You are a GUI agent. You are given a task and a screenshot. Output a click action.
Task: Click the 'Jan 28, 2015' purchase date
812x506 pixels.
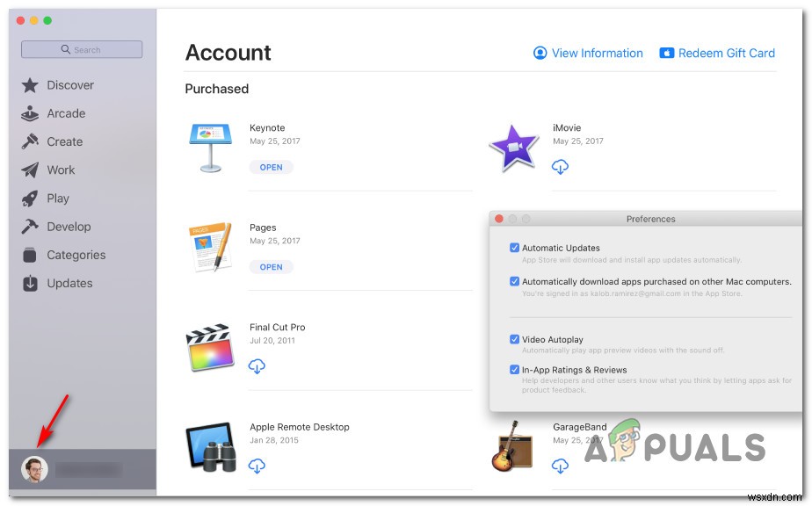coord(274,440)
